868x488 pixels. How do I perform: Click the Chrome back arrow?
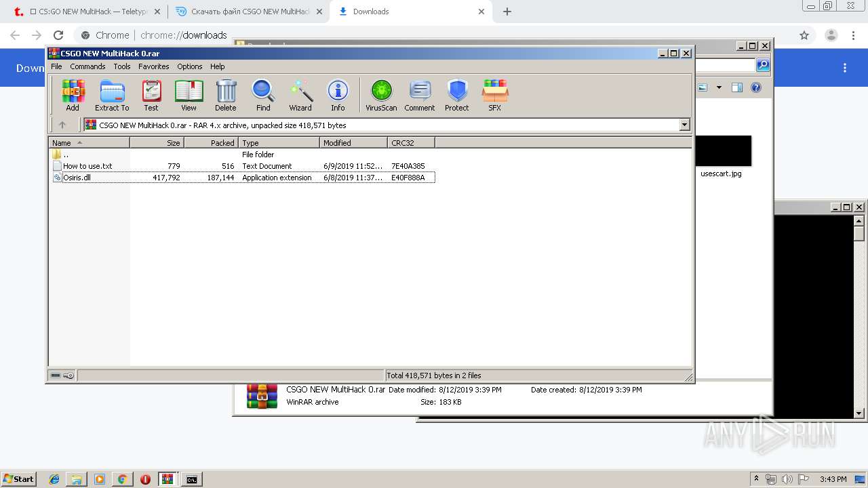pyautogui.click(x=15, y=35)
